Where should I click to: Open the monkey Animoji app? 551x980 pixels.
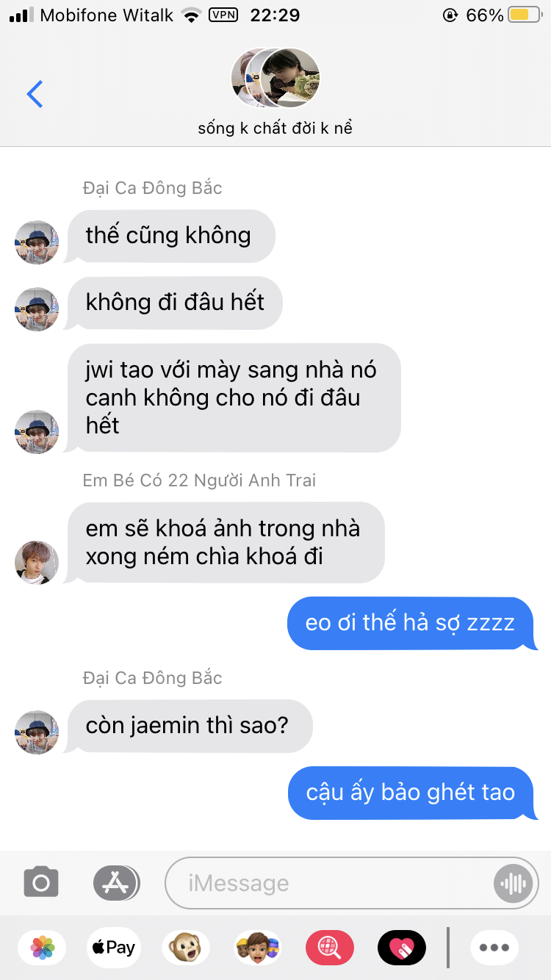pyautogui.click(x=185, y=948)
